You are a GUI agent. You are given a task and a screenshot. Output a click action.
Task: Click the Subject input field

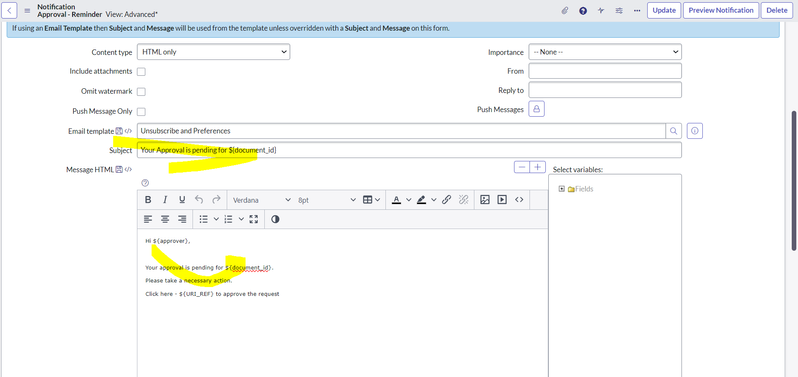tap(409, 150)
